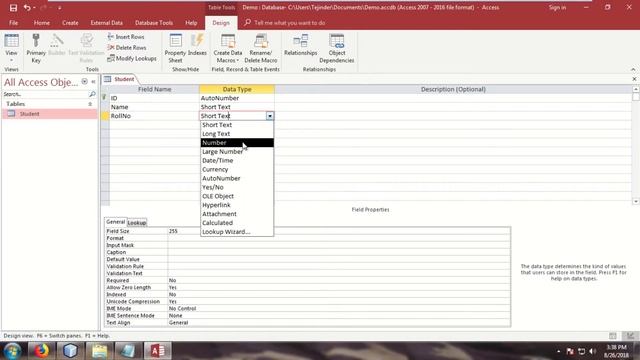The image size is (640, 360).
Task: Click the volume icon in system tray
Action: coord(592,351)
